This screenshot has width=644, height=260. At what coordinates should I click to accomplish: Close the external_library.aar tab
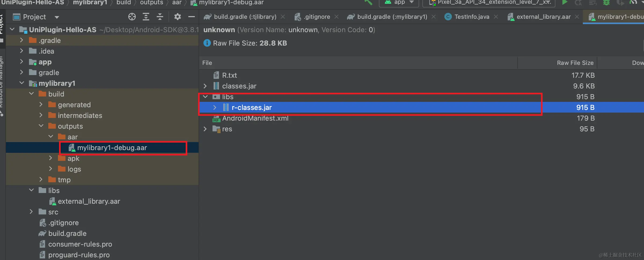(x=577, y=17)
